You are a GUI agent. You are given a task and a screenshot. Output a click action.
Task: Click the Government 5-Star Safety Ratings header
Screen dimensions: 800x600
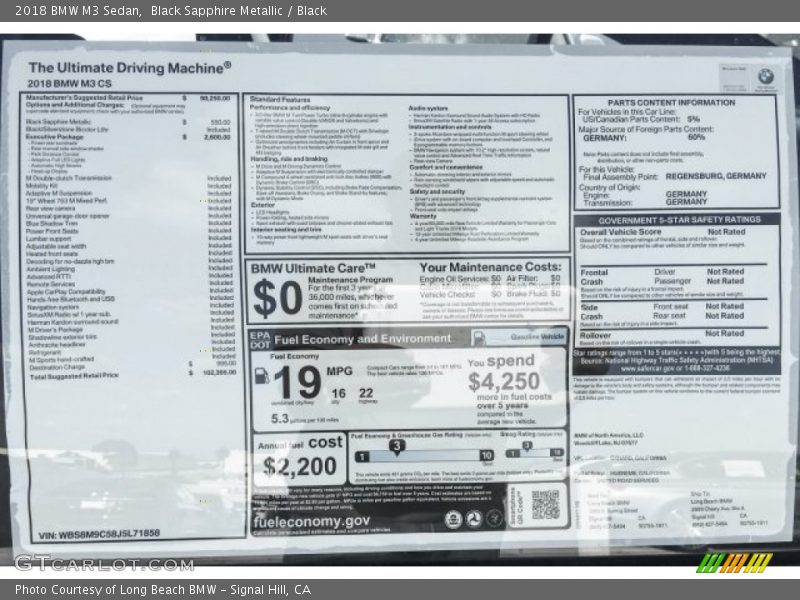(676, 219)
